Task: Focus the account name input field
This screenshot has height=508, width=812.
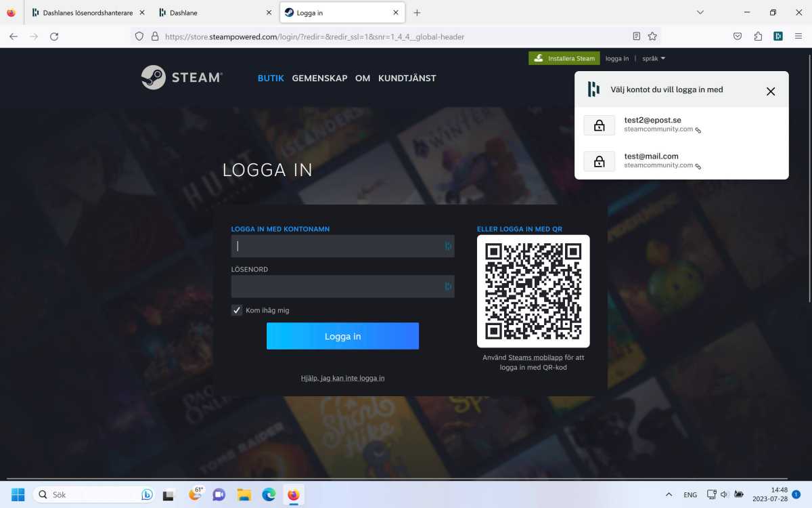Action: tap(342, 247)
